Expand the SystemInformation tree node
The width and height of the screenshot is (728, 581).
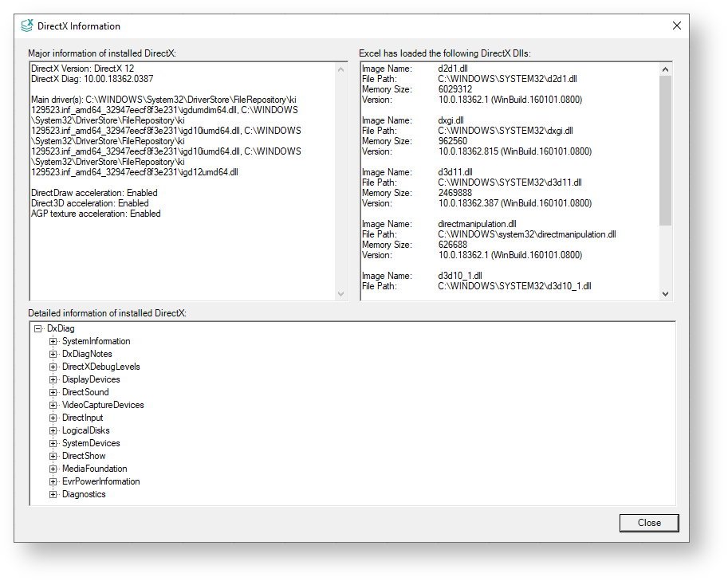[53, 341]
